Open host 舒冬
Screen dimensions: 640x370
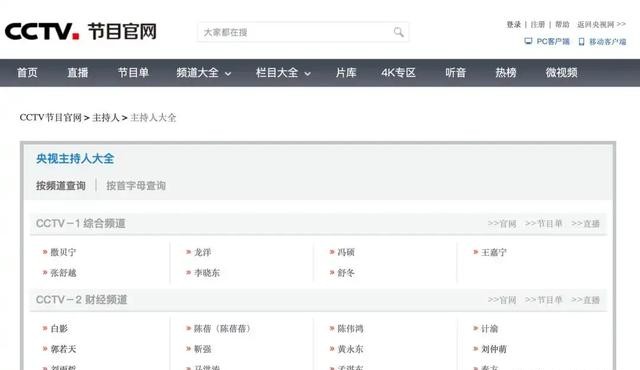346,273
